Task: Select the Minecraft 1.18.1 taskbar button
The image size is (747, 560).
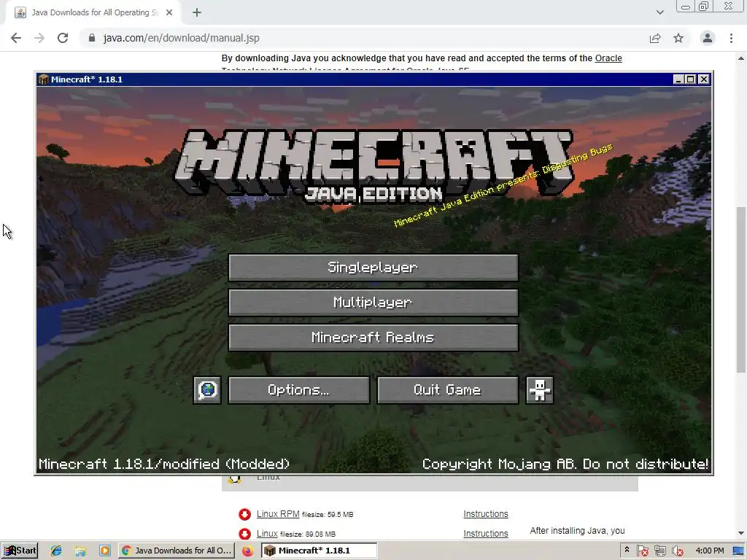Action: (x=320, y=551)
